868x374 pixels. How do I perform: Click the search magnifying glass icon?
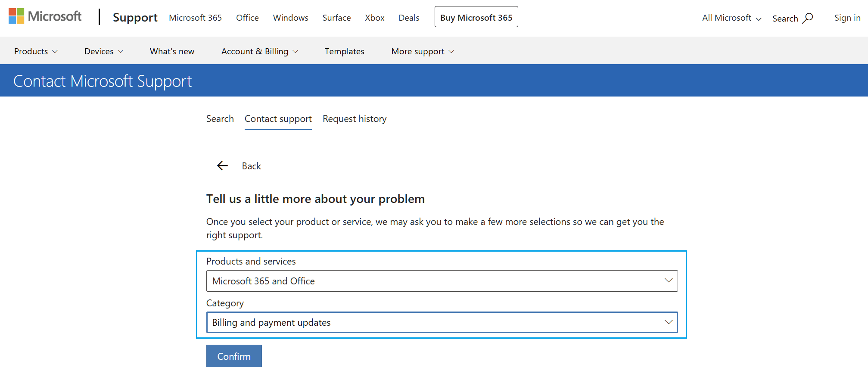click(808, 18)
